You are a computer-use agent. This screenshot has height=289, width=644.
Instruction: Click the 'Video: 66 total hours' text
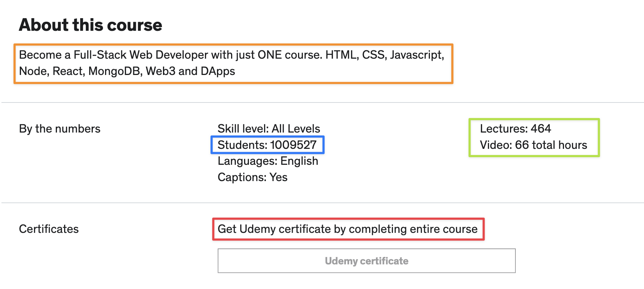pyautogui.click(x=534, y=145)
